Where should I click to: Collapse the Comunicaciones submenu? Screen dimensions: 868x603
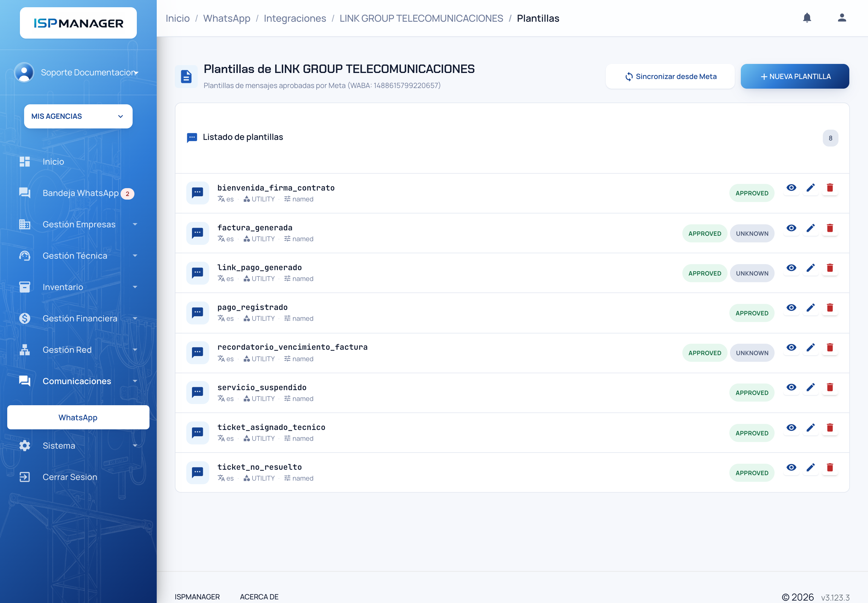(x=135, y=381)
